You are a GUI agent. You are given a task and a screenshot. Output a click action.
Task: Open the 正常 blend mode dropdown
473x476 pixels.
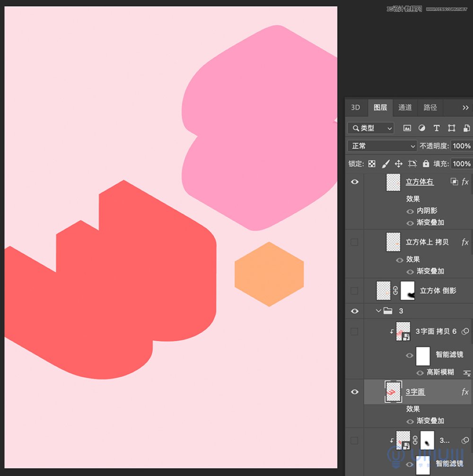click(382, 146)
